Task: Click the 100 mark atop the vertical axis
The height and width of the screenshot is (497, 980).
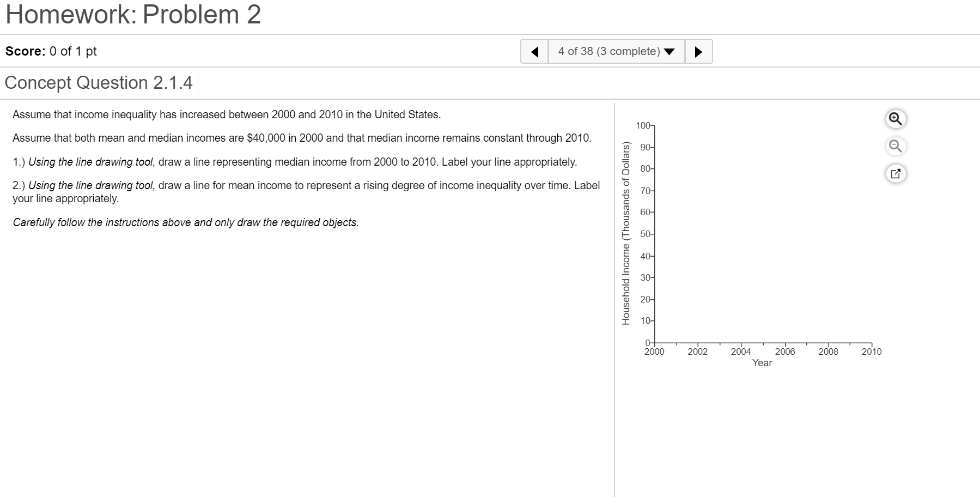Action: [643, 125]
